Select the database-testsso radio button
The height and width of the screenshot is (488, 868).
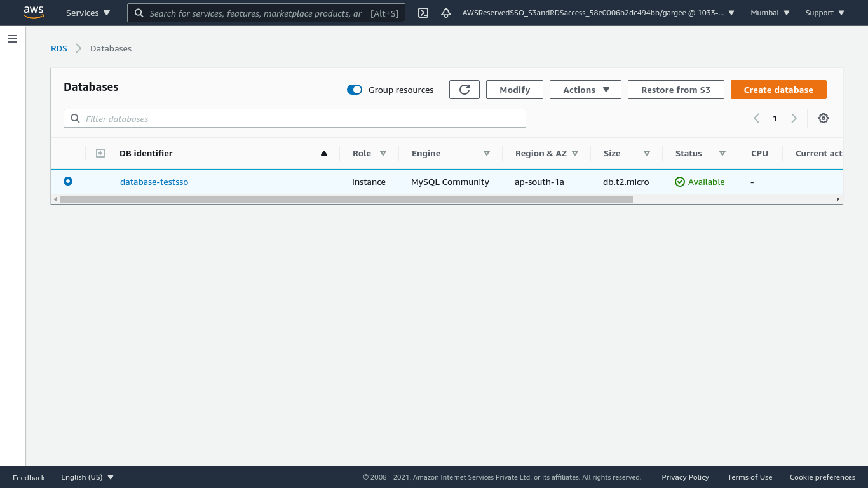tap(68, 181)
